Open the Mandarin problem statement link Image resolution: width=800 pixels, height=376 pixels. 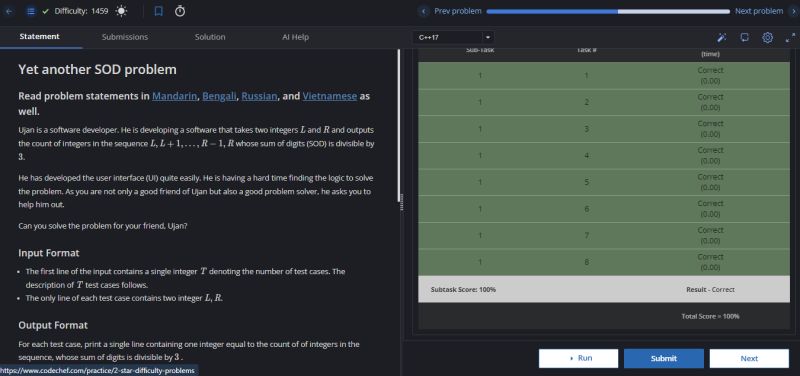point(174,96)
